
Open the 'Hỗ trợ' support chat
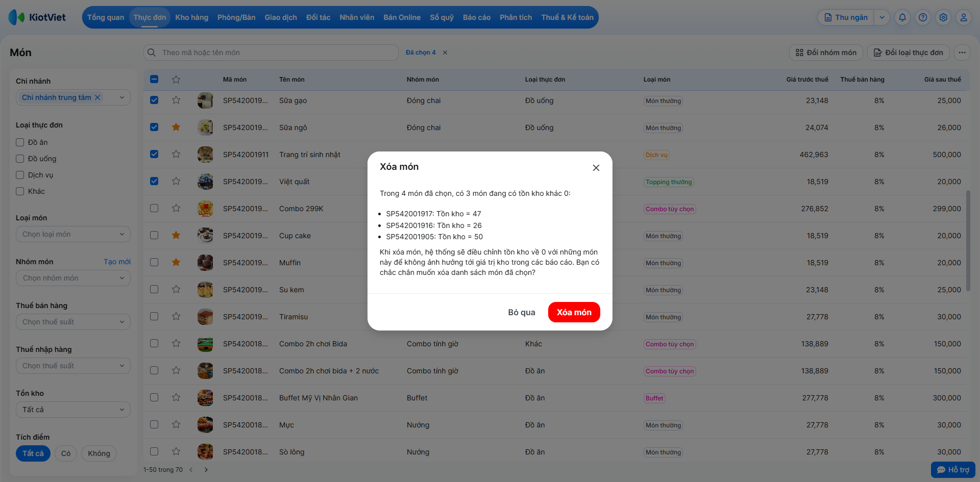tap(953, 470)
